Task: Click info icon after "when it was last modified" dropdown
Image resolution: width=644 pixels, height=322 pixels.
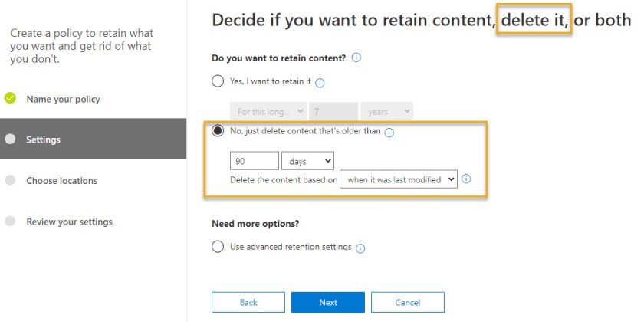Action: [x=466, y=179]
